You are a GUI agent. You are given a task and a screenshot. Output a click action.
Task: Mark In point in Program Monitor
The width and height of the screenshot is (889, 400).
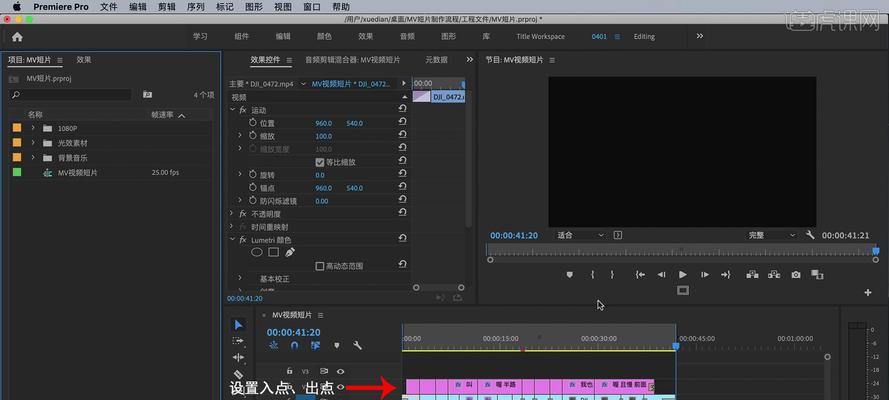point(592,275)
